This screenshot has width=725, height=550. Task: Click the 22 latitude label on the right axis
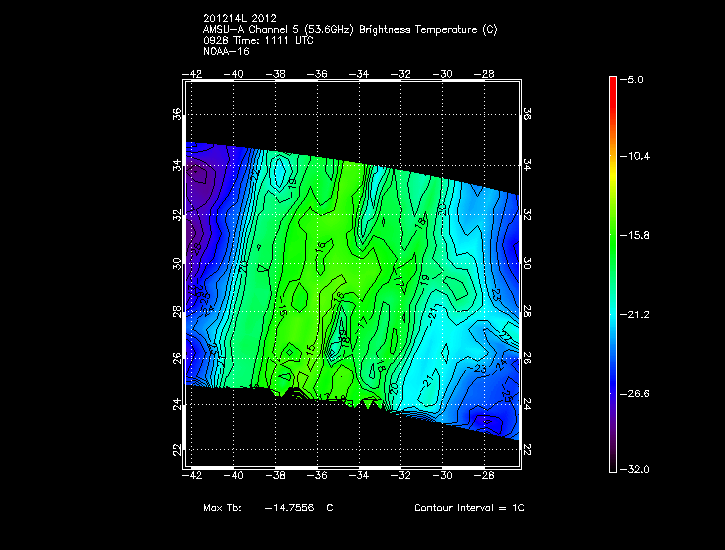527,450
